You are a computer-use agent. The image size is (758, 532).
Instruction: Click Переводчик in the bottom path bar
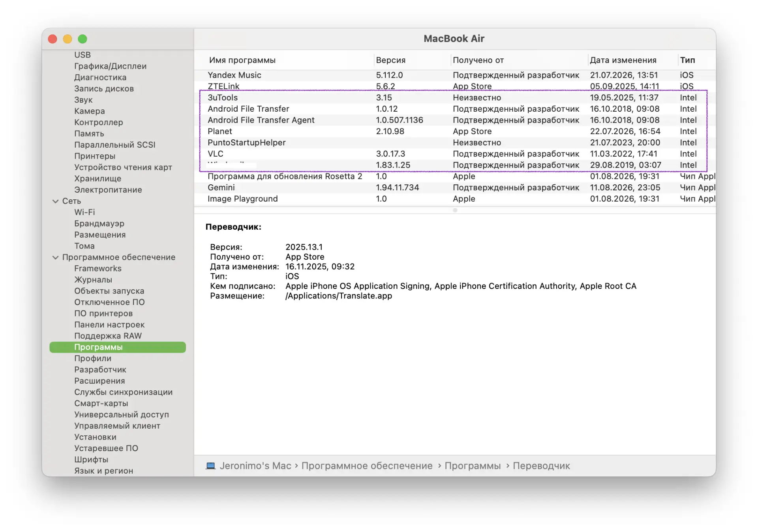(x=541, y=466)
